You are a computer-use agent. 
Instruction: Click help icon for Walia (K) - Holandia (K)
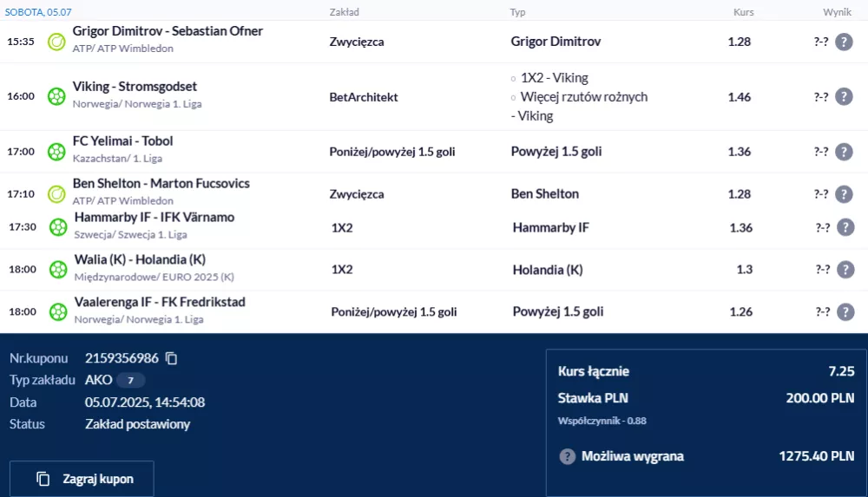tap(845, 270)
